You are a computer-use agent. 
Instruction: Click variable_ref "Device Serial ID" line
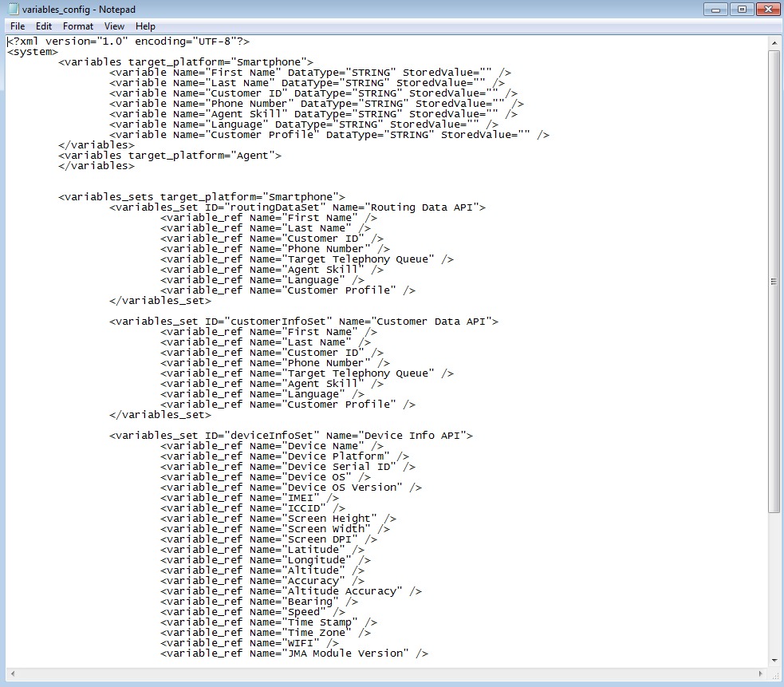(x=288, y=466)
